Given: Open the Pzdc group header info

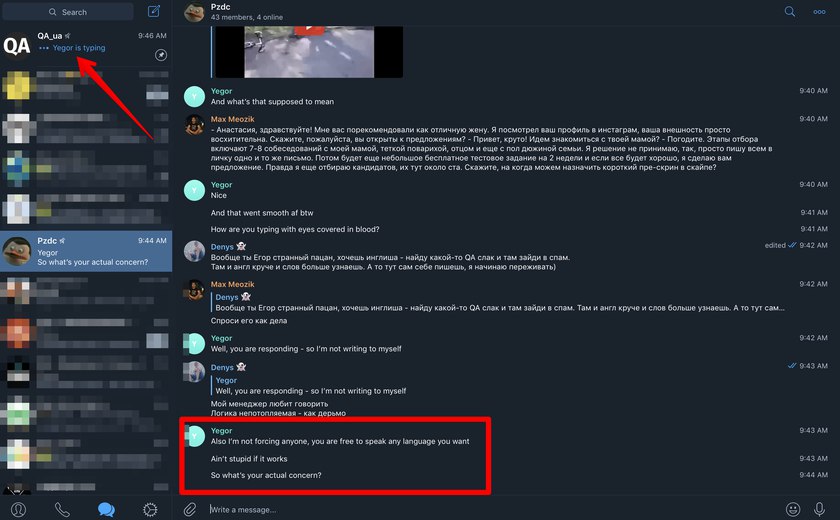Looking at the screenshot, I should (247, 11).
